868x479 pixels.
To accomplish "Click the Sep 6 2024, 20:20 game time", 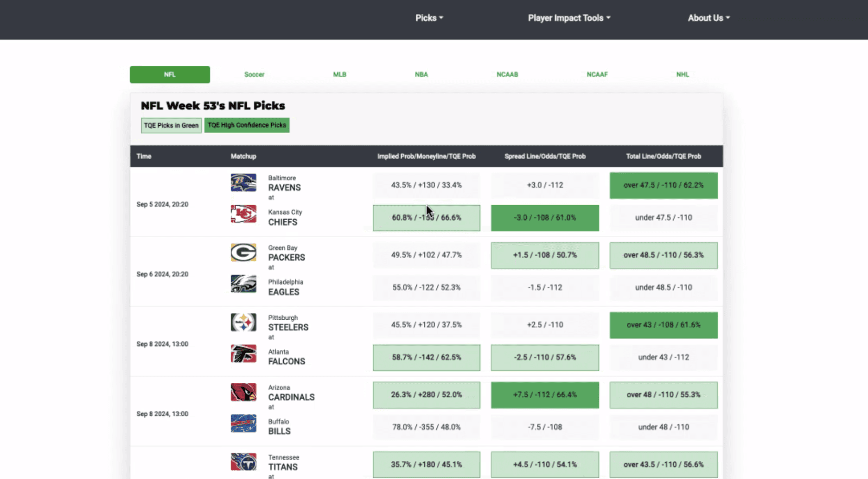I will pos(162,274).
